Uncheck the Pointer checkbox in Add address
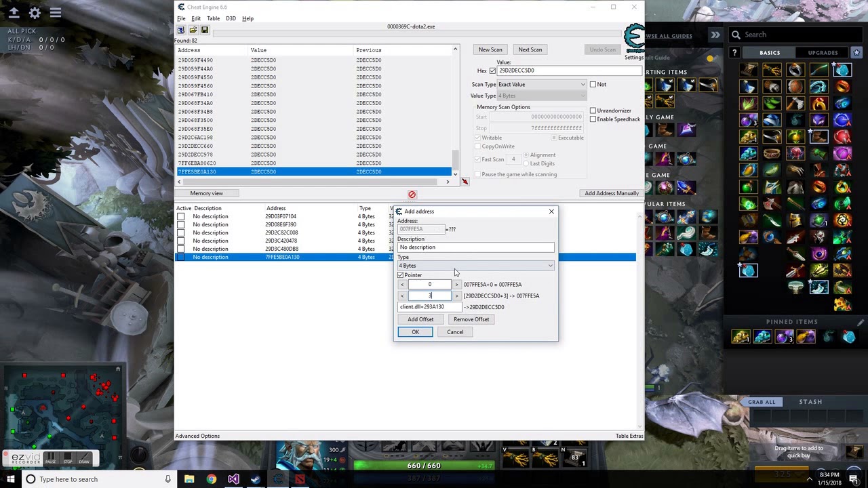 (401, 275)
